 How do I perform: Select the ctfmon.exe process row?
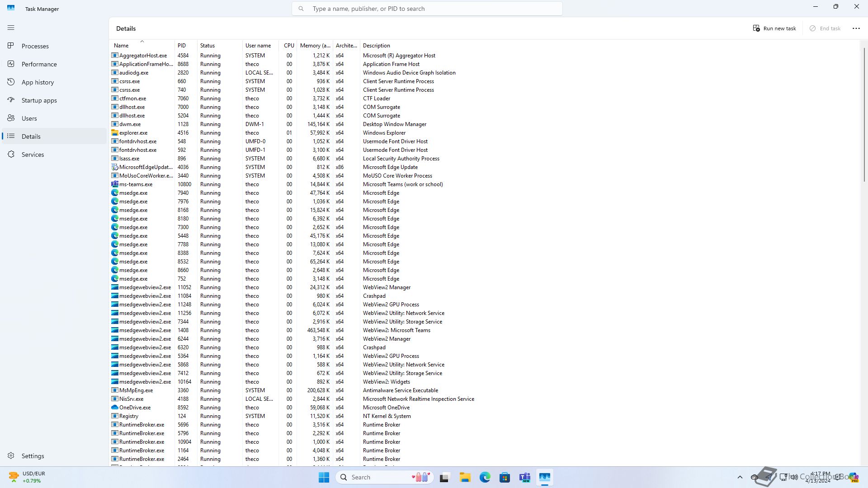click(484, 99)
